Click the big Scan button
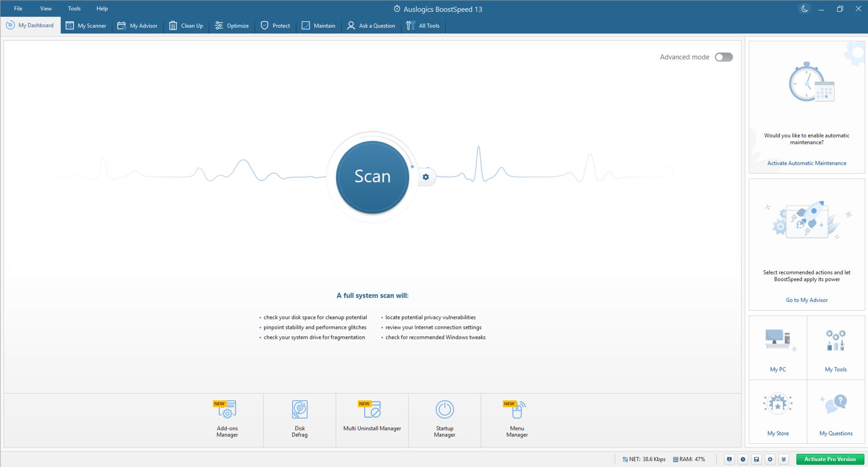This screenshot has width=868, height=467. pos(373,176)
